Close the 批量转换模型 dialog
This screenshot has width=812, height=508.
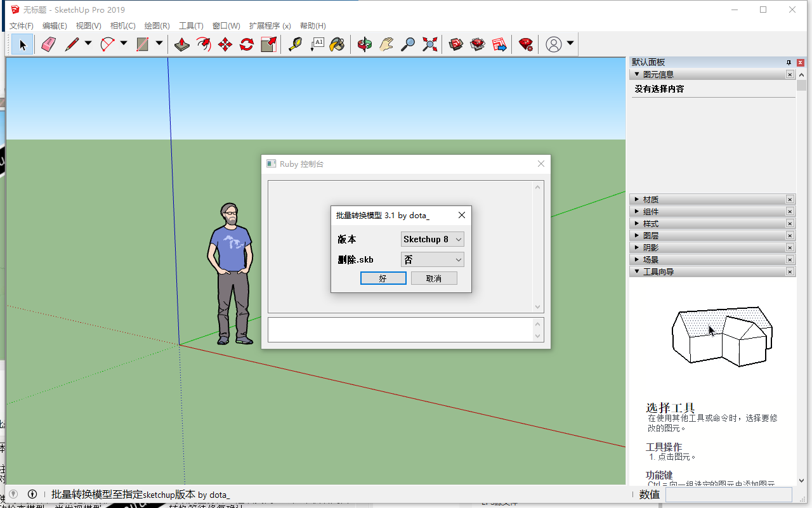pyautogui.click(x=462, y=215)
